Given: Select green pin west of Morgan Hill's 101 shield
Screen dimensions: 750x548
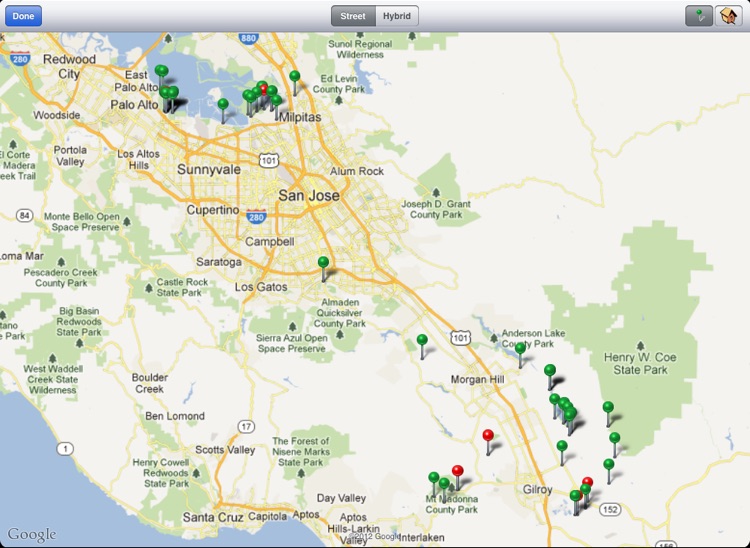Looking at the screenshot, I should [x=422, y=340].
